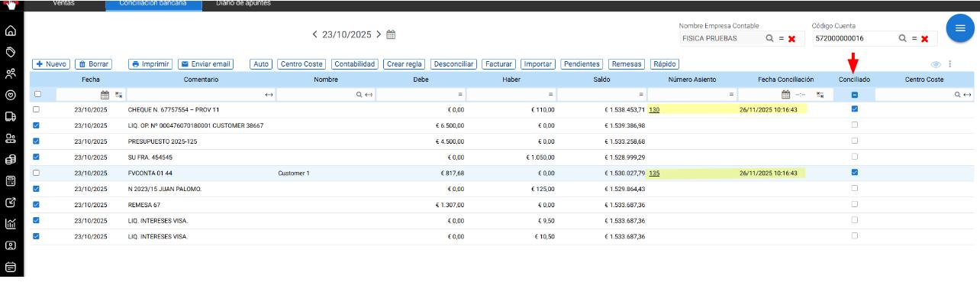The height and width of the screenshot is (292, 980).
Task: Open asiento link 135
Action: point(654,173)
